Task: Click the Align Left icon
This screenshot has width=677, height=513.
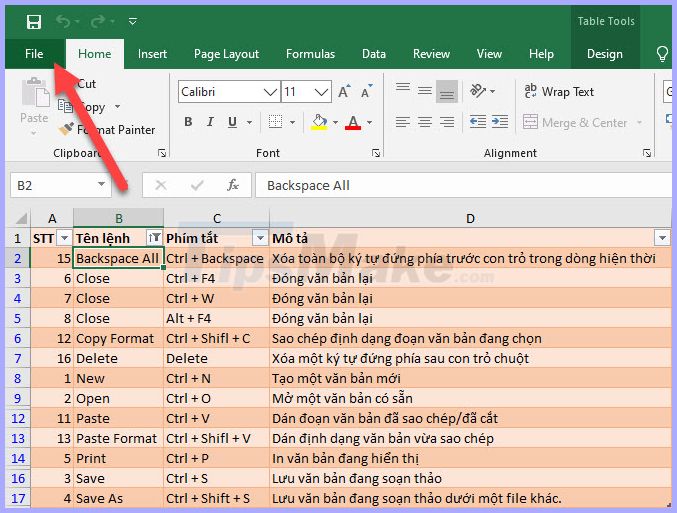Action: pos(403,122)
